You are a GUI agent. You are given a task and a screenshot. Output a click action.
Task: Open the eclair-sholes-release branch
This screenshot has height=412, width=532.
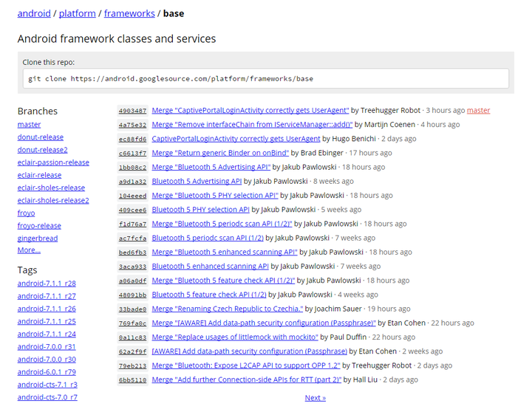[51, 188]
